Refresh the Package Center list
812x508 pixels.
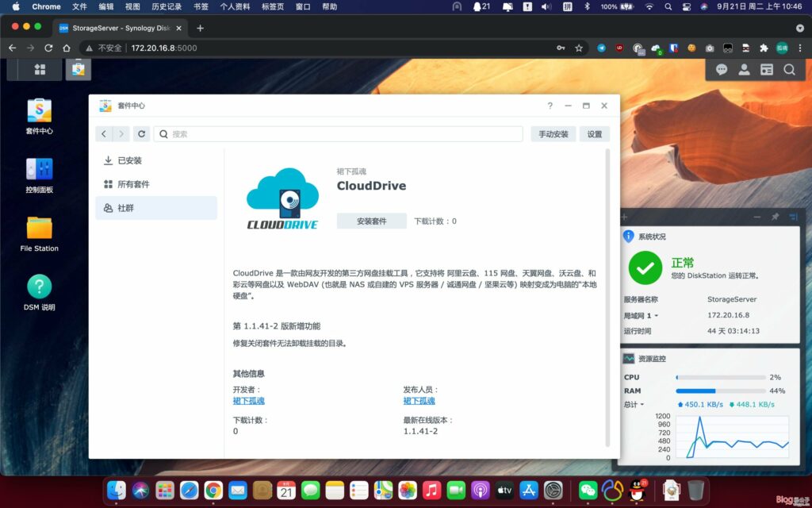141,133
